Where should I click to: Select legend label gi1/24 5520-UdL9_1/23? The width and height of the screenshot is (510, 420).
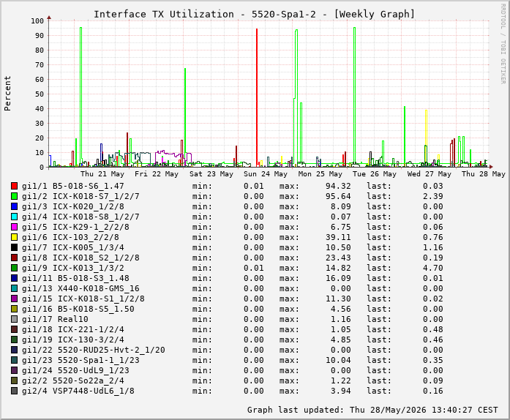[75, 370]
